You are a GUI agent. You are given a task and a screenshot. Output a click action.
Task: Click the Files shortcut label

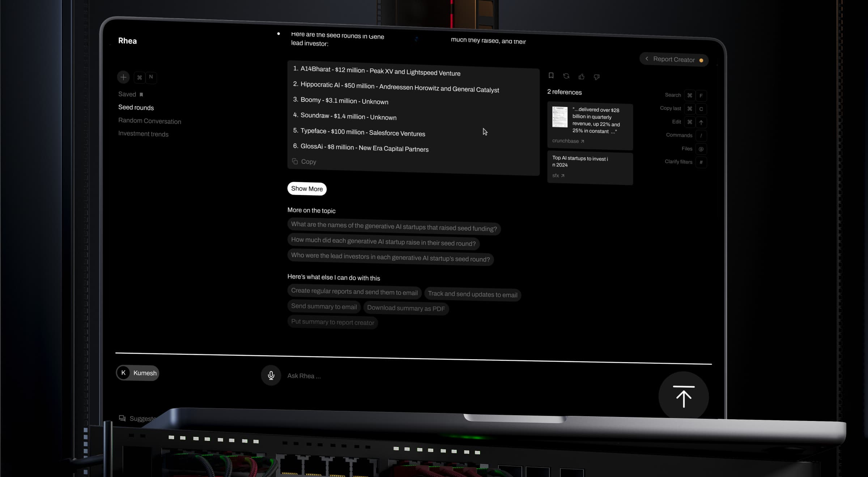687,149
